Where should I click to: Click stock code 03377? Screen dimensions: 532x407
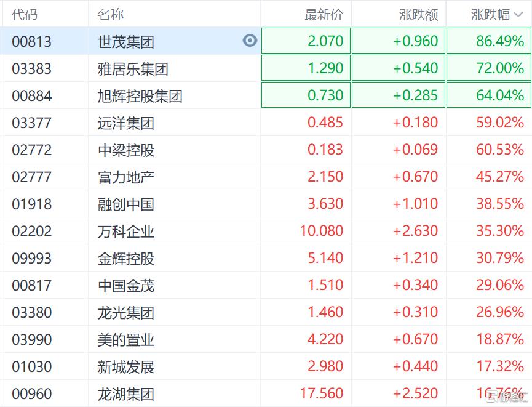point(32,123)
